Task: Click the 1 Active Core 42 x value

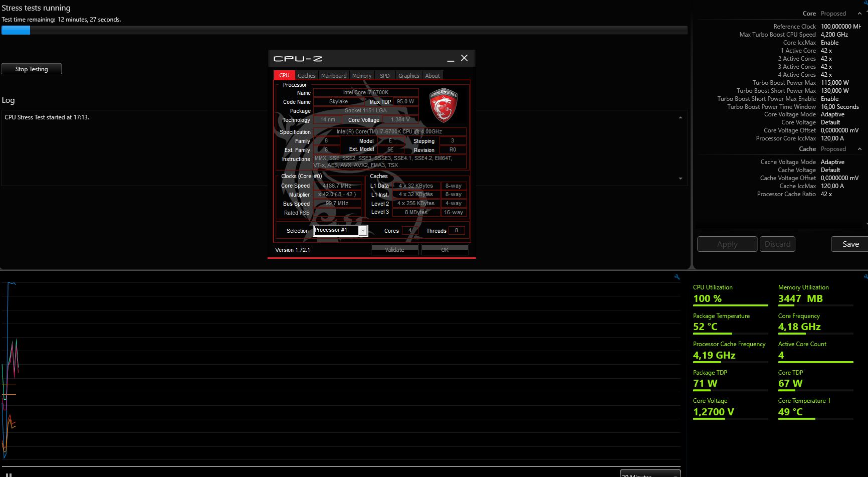Action: 826,51
